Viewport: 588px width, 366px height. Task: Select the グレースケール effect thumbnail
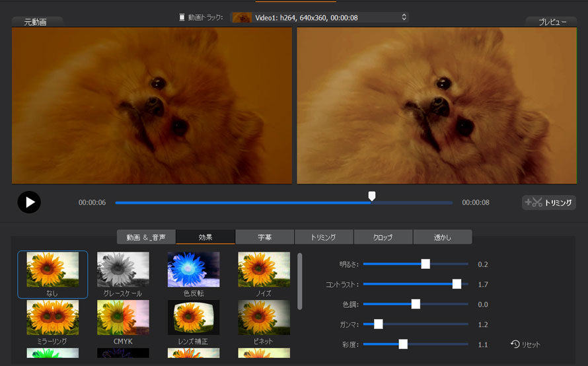pyautogui.click(x=123, y=270)
